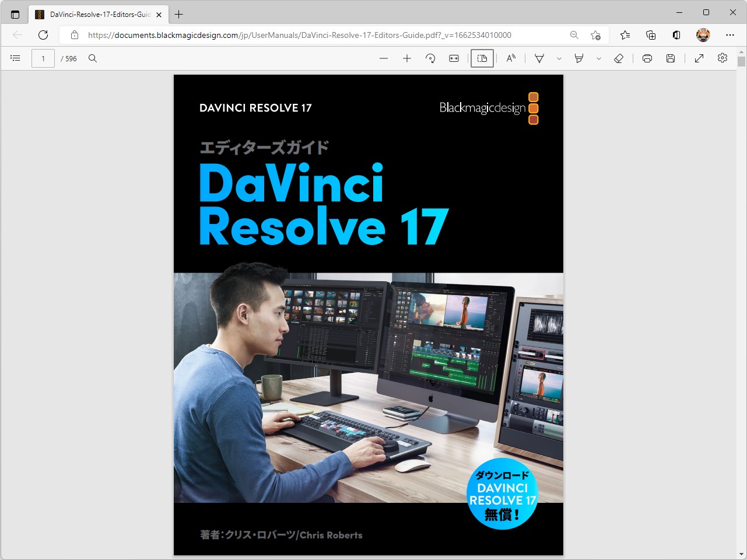Start Read aloud for the document
This screenshot has height=560, width=747.
(511, 58)
